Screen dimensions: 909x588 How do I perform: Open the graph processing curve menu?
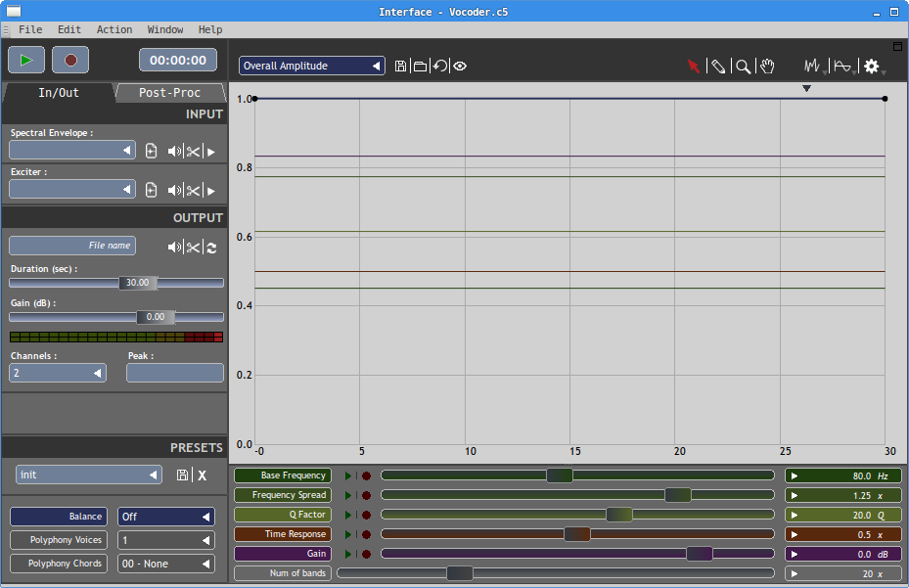[x=842, y=67]
